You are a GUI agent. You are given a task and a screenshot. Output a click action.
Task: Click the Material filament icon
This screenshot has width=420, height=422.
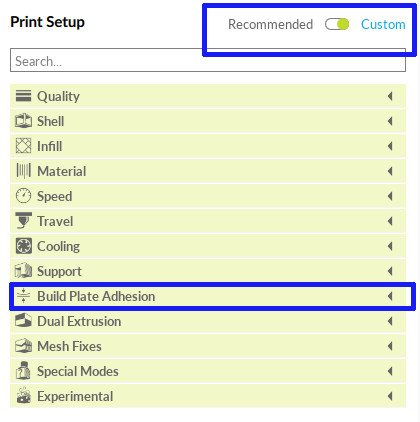coord(23,171)
